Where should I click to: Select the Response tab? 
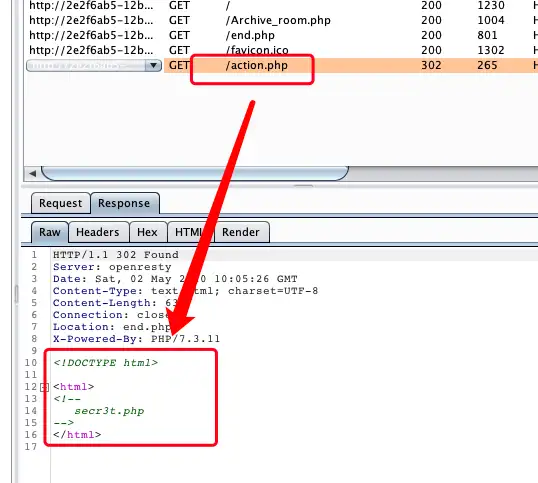[x=124, y=203]
